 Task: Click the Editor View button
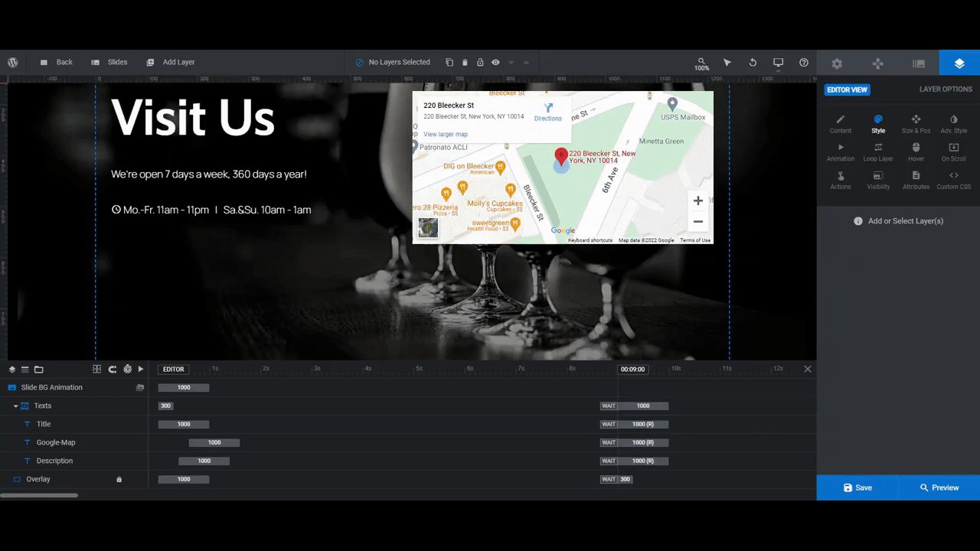tap(847, 90)
